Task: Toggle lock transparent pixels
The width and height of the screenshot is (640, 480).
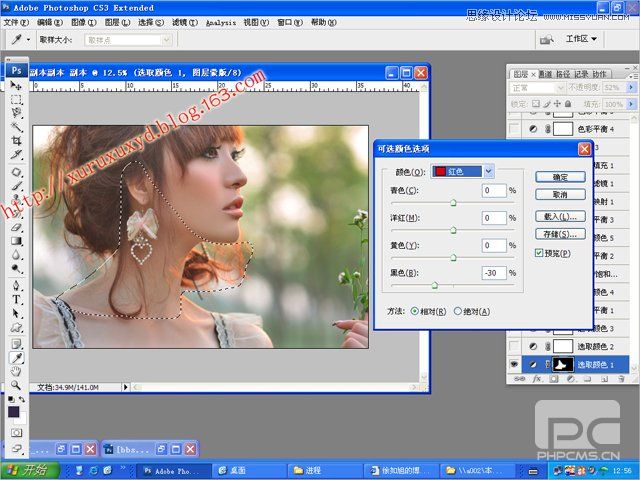Action: (536, 104)
